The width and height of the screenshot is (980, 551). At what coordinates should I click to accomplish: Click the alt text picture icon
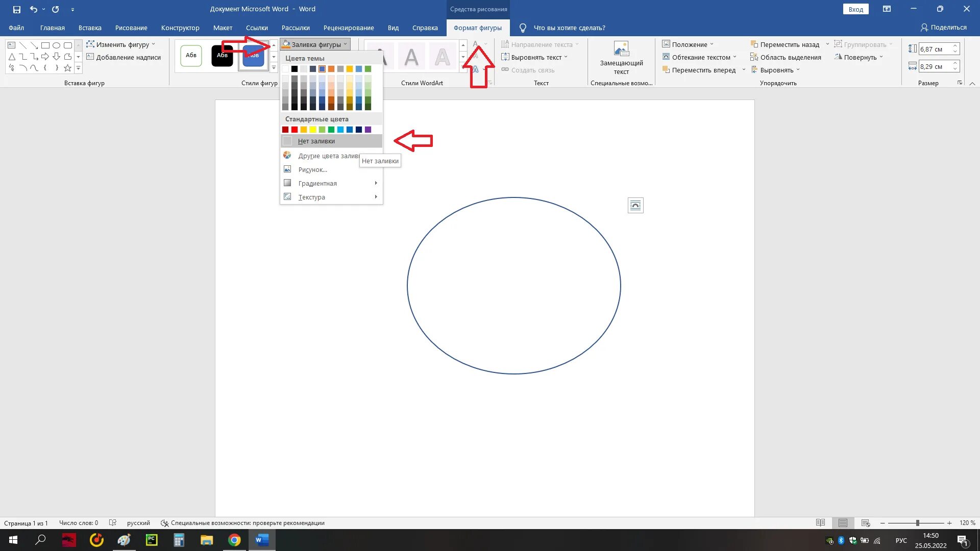(621, 49)
